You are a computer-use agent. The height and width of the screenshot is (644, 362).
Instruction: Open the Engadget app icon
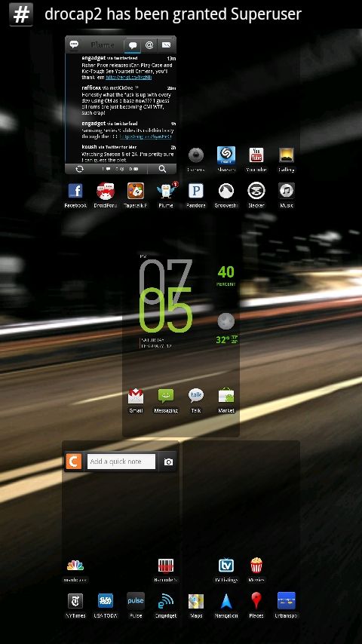[x=166, y=601]
